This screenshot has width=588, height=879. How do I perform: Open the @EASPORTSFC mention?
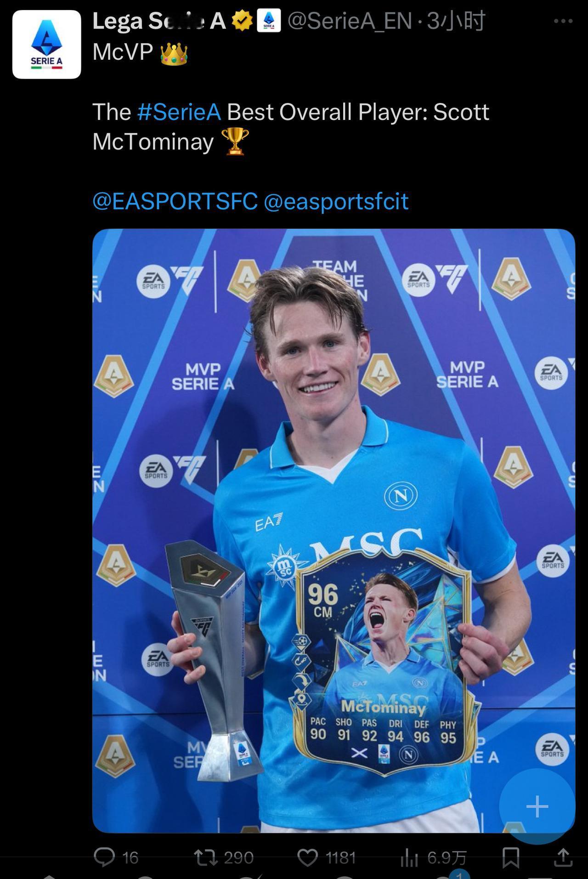coord(175,201)
